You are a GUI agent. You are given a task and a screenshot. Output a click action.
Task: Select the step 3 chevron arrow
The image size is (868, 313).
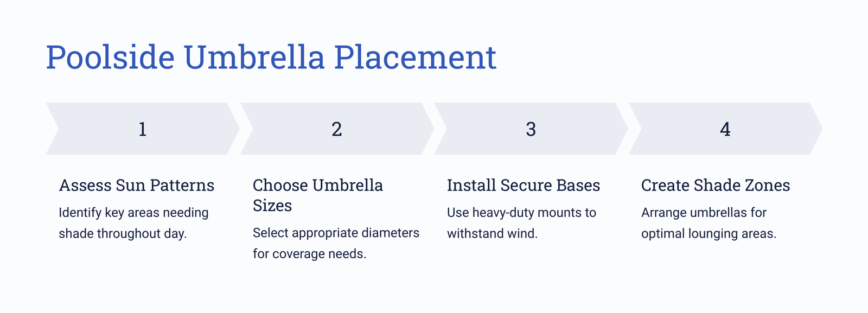[x=531, y=129]
